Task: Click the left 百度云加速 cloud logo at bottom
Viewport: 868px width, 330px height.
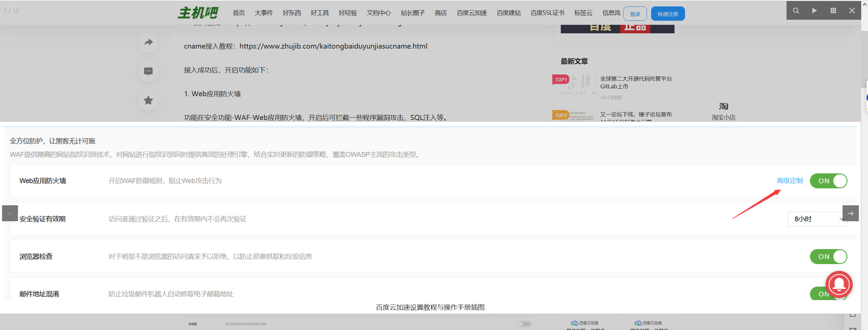Action: 585,323
